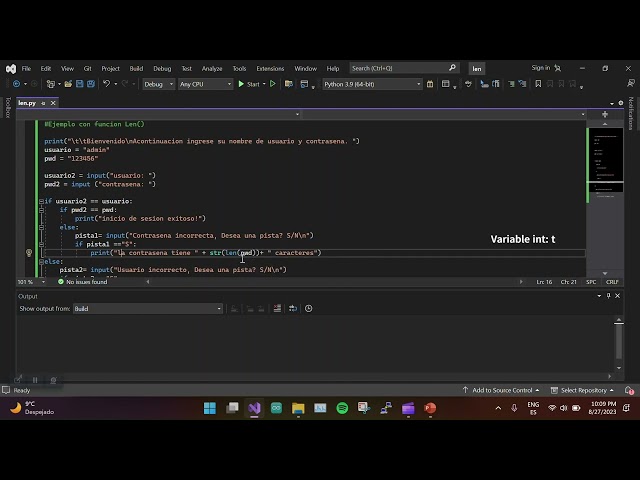
Task: Open the Python 3.9 (64-bit) environment dropdown
Action: [372, 84]
